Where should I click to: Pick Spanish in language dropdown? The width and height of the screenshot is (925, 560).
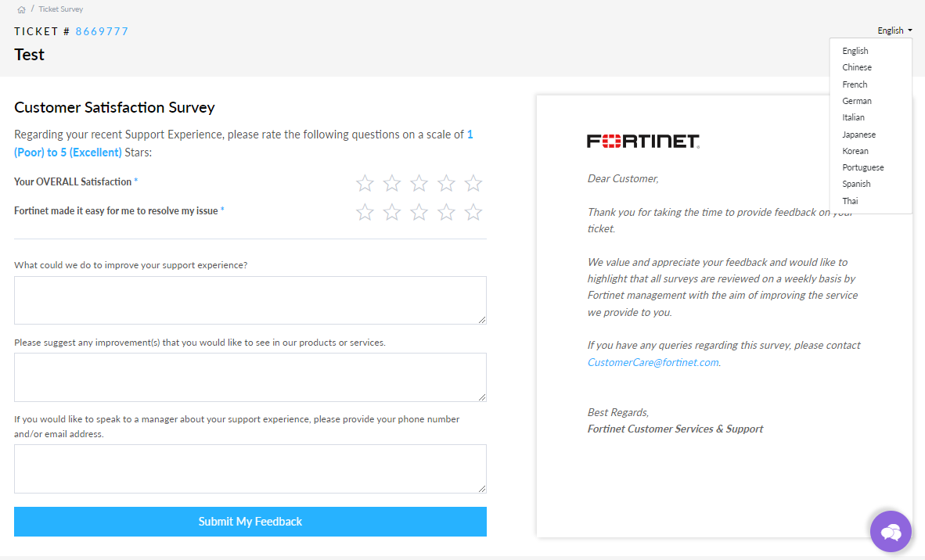click(x=856, y=184)
